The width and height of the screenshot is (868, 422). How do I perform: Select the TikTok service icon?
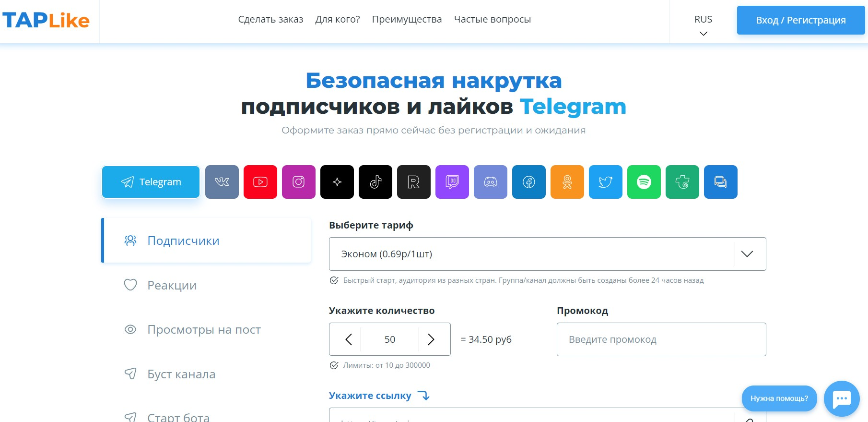click(375, 182)
